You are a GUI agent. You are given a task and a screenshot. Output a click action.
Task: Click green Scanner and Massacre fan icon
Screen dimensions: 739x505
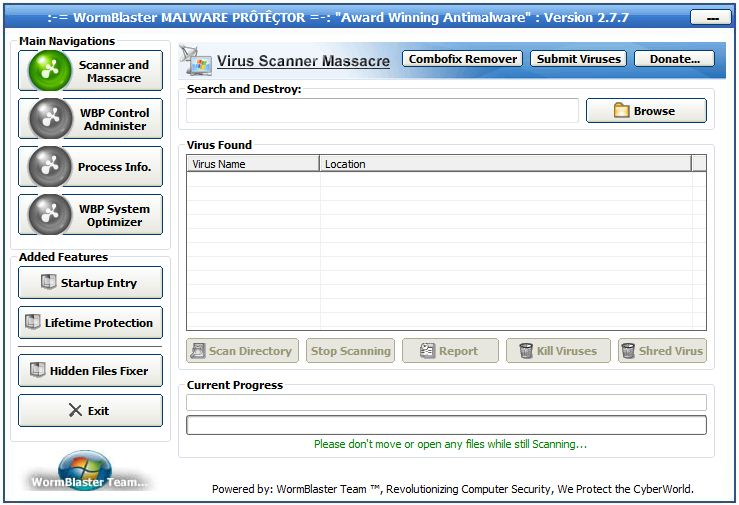point(50,71)
